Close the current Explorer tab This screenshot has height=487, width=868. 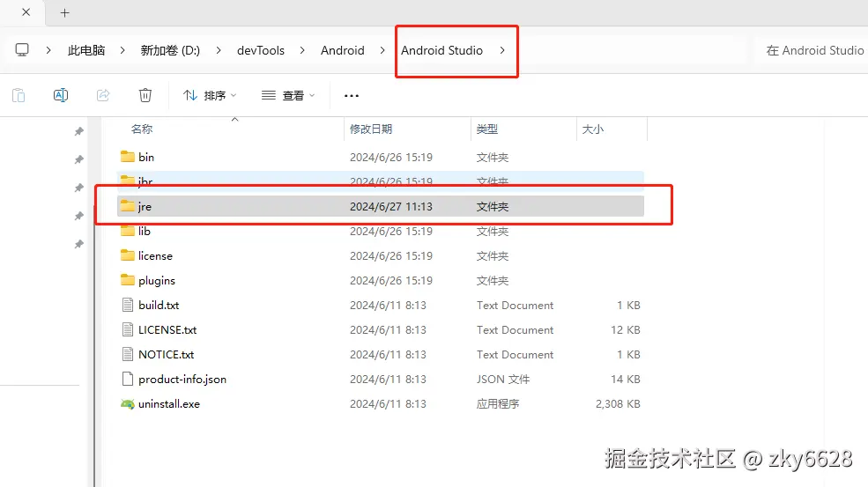point(26,12)
